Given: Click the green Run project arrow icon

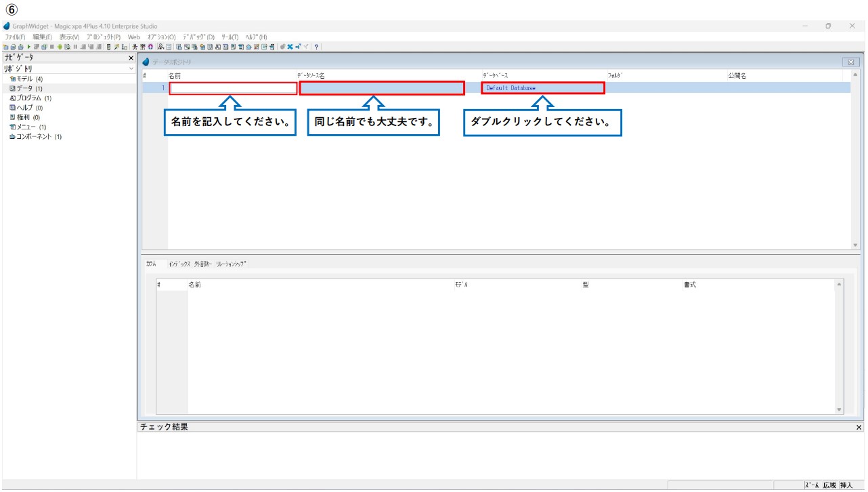Looking at the screenshot, I should point(27,47).
